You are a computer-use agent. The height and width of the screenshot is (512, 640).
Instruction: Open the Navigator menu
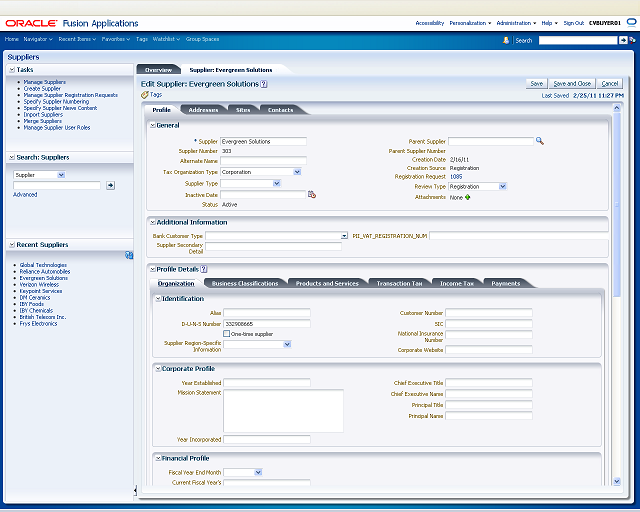[38, 39]
